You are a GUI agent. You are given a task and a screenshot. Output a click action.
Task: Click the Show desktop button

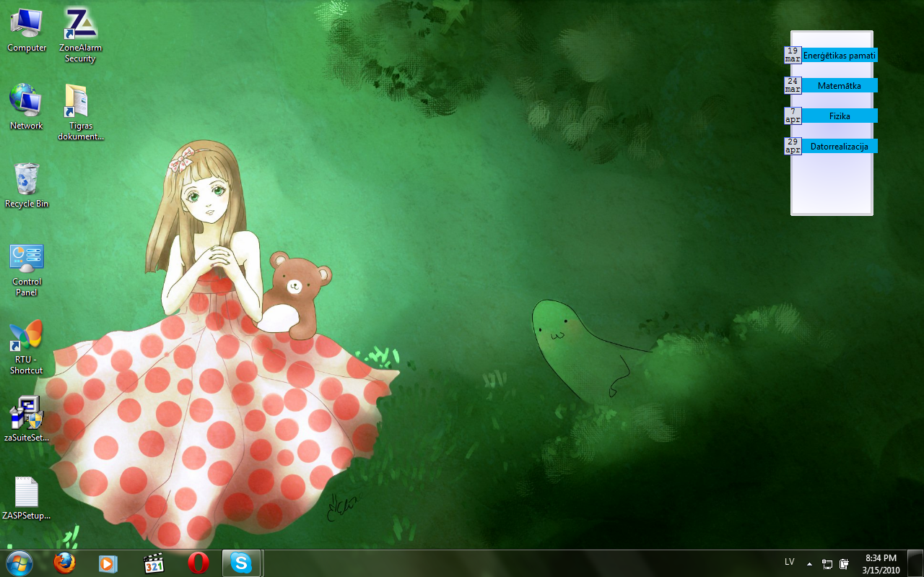(915, 563)
